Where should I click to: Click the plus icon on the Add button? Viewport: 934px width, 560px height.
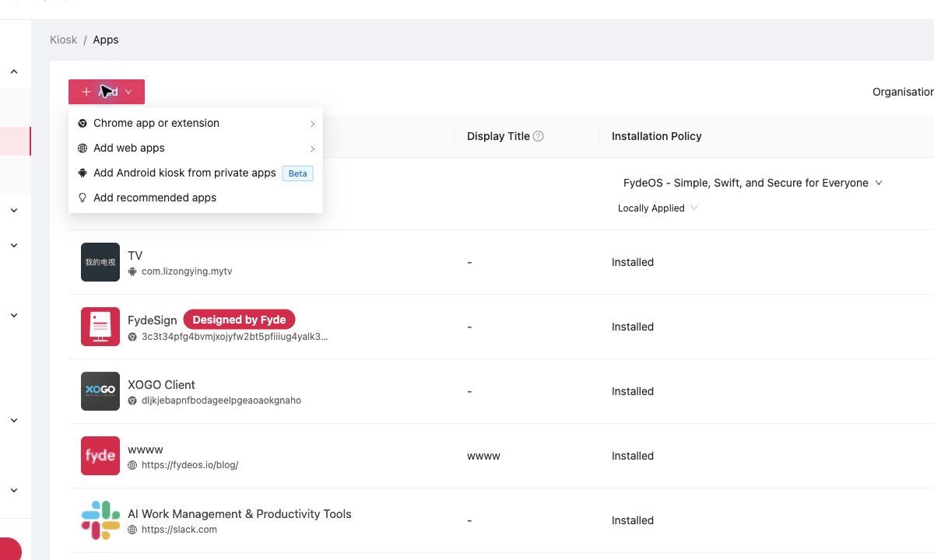[86, 92]
